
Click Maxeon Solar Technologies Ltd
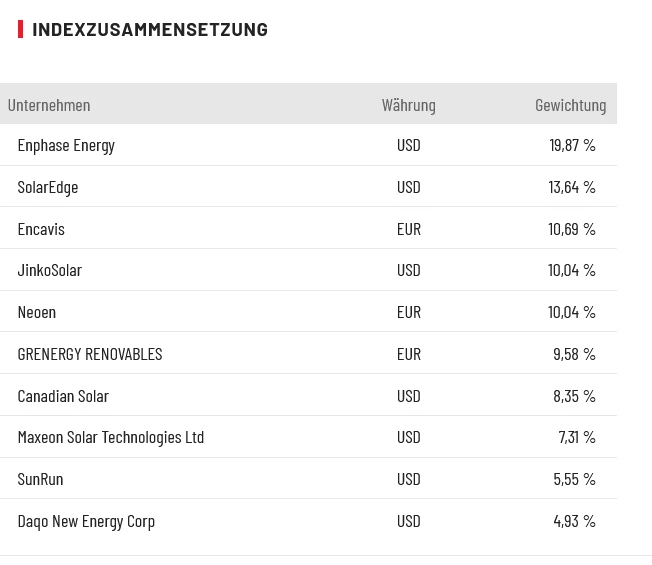coord(111,437)
